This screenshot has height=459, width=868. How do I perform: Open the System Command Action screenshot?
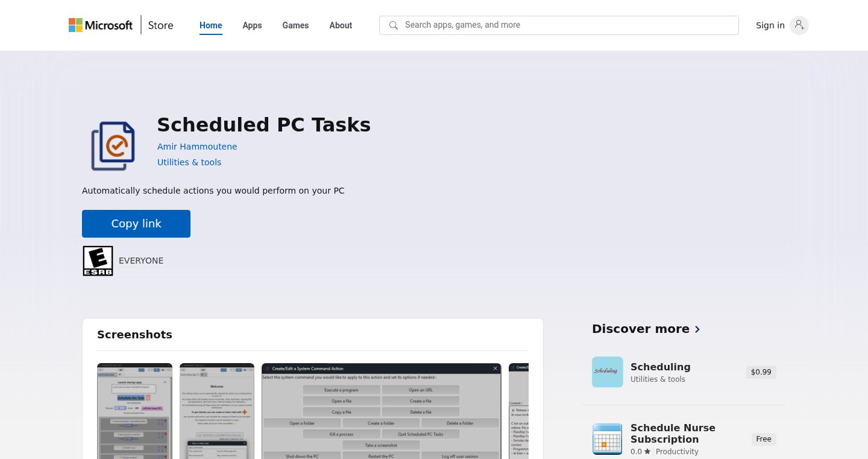coord(382,411)
